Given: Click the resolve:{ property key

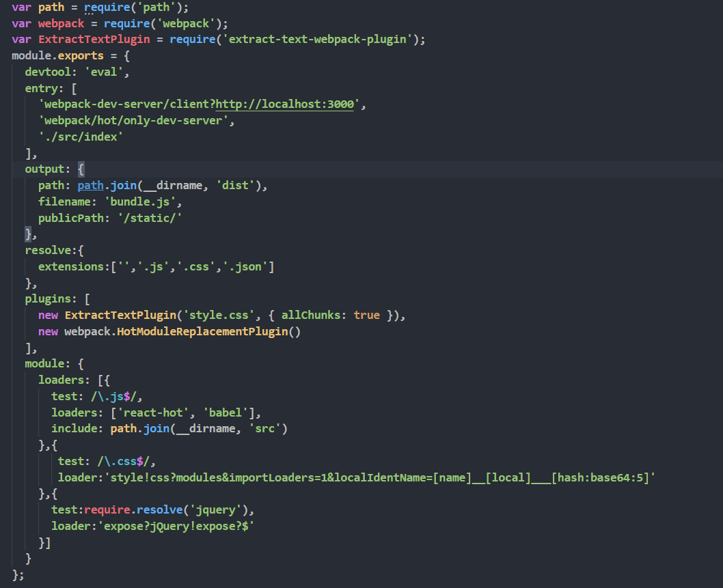Looking at the screenshot, I should [48, 250].
